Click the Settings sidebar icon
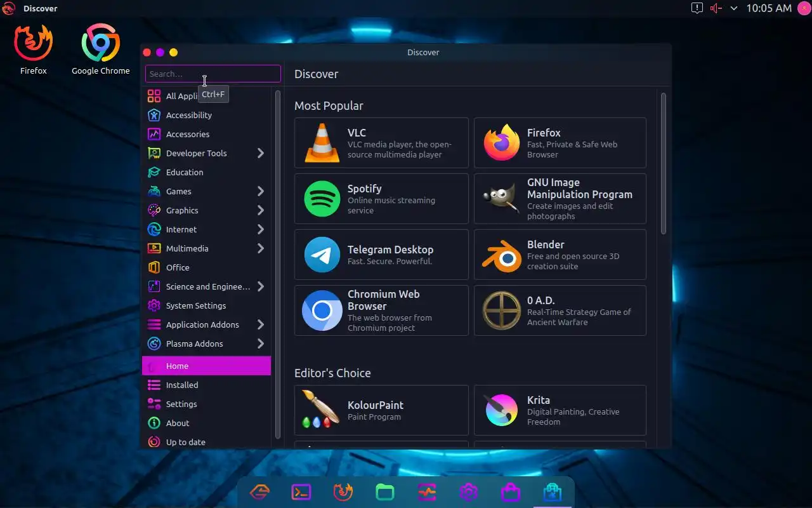Image resolution: width=812 pixels, height=508 pixels. [154, 404]
